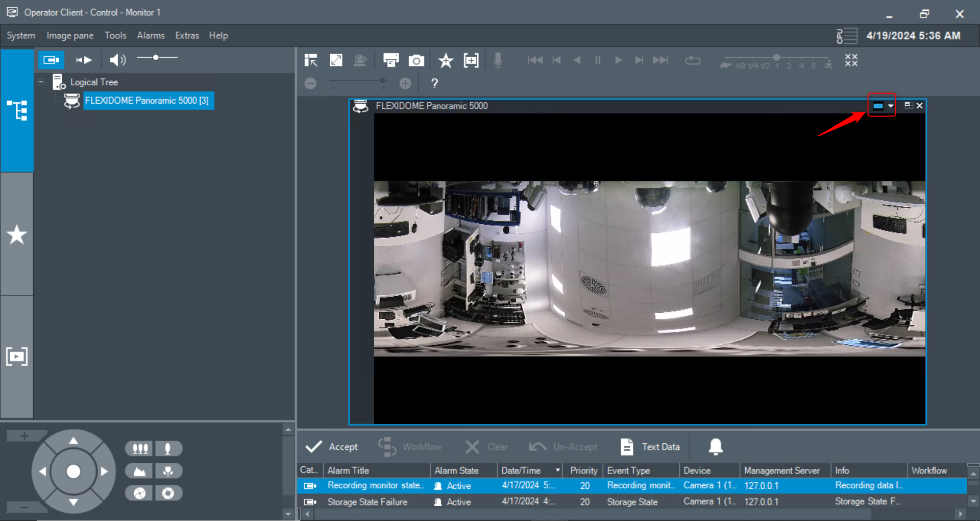Click the Accept alarm button
Viewport: 980px width, 521px height.
332,446
